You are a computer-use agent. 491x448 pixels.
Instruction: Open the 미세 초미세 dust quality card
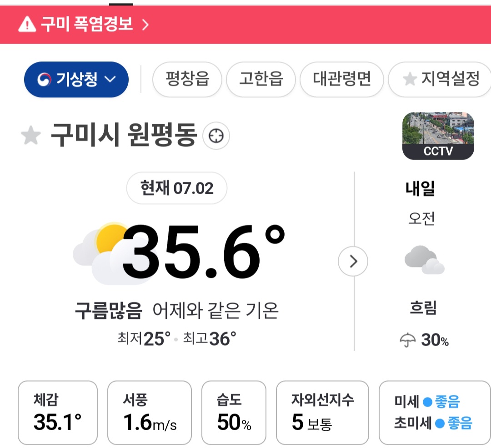click(435, 413)
